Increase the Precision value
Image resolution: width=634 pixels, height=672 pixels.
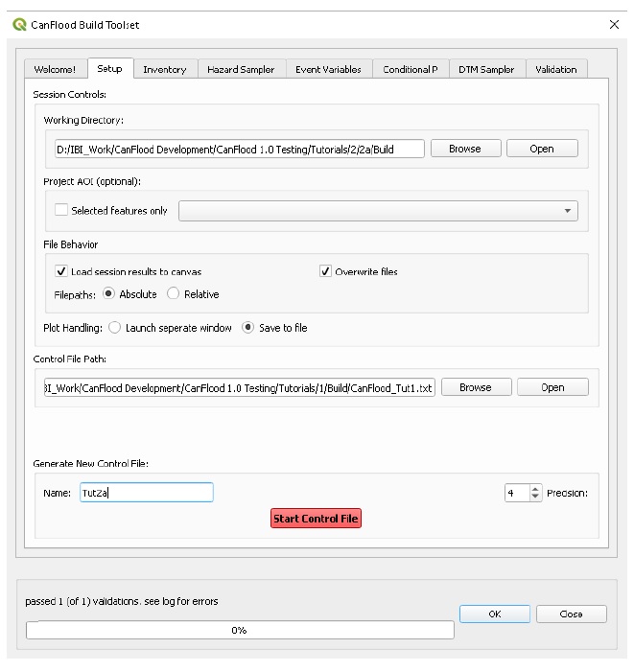(535, 489)
